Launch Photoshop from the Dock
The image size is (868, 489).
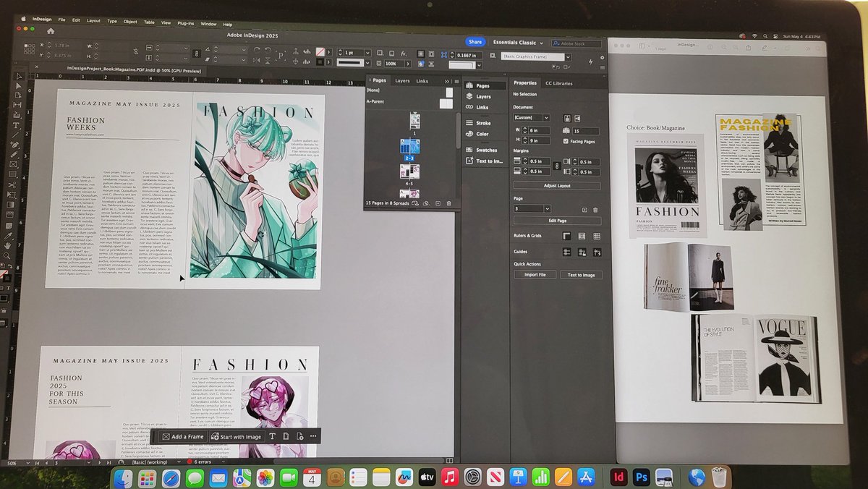click(x=640, y=477)
